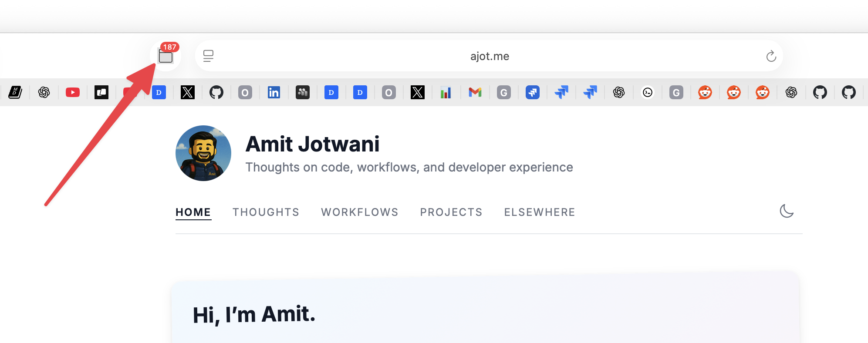Reload the ajot.me page
Image resolution: width=868 pixels, height=343 pixels.
click(771, 56)
